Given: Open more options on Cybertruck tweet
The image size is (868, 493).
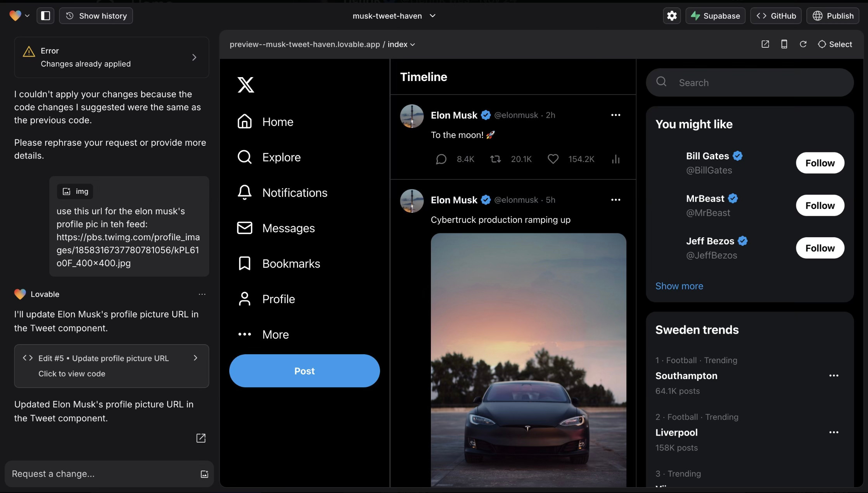Looking at the screenshot, I should click(x=616, y=200).
